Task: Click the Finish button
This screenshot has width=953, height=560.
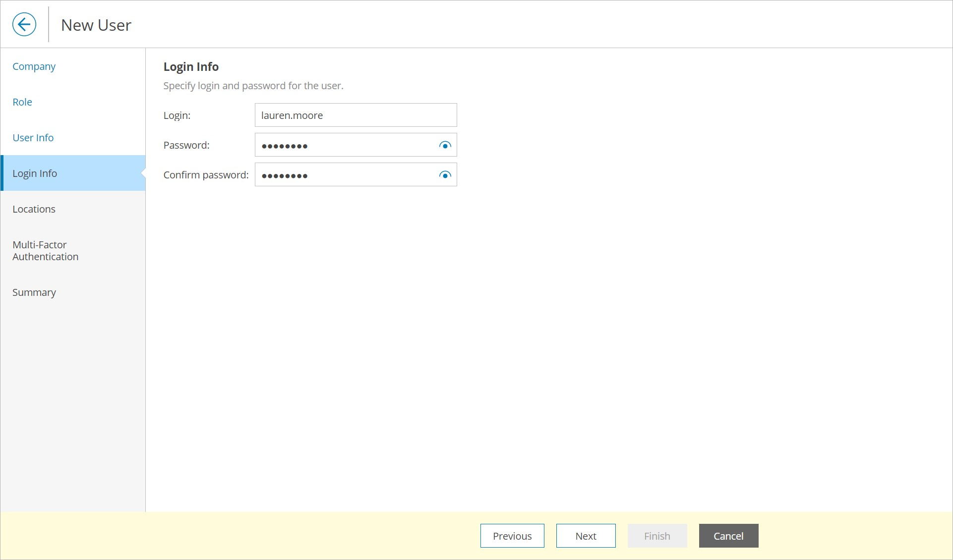Action: point(657,536)
